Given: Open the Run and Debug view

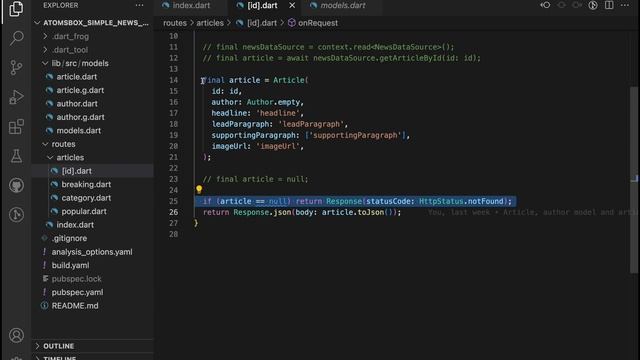Looking at the screenshot, I should [x=16, y=97].
